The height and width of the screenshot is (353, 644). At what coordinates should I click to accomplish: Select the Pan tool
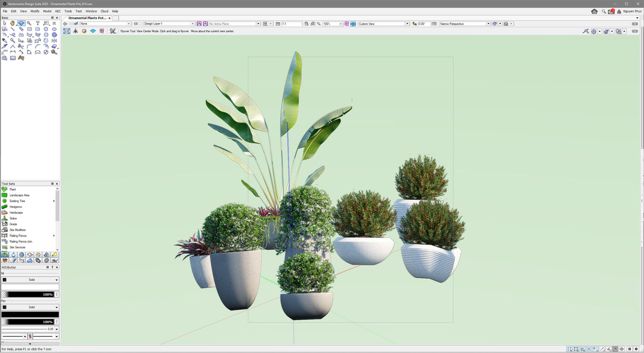pos(13,23)
